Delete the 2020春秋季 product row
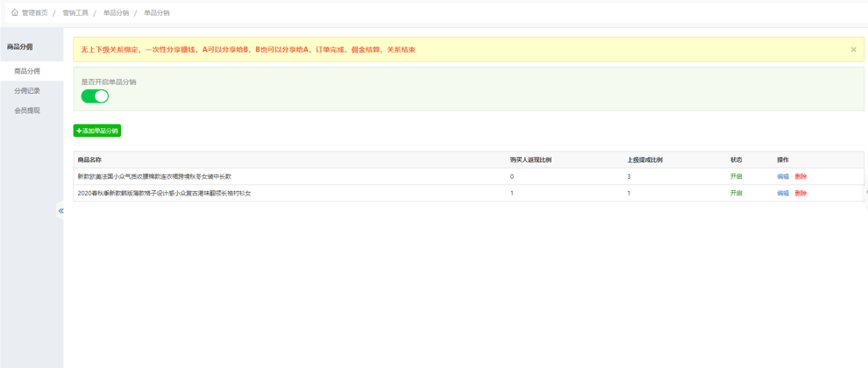This screenshot has height=369, width=868. click(800, 193)
